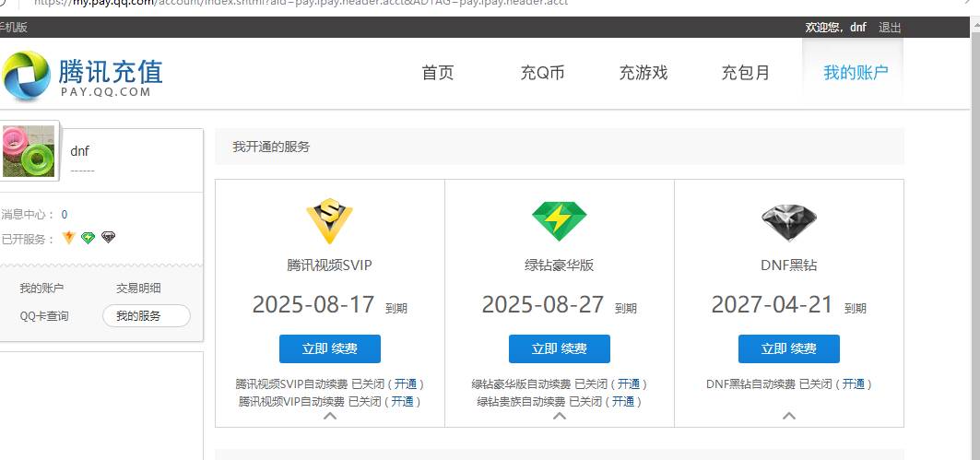
Task: Click expiry date 2027-04-21
Action: pos(773,305)
